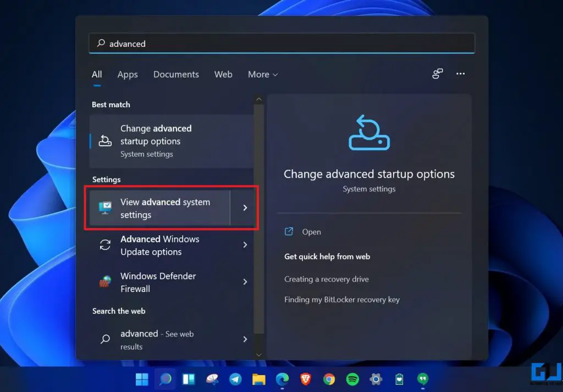The width and height of the screenshot is (563, 392).
Task: Open the Finding my BitLocker recovery key link
Action: 343,299
